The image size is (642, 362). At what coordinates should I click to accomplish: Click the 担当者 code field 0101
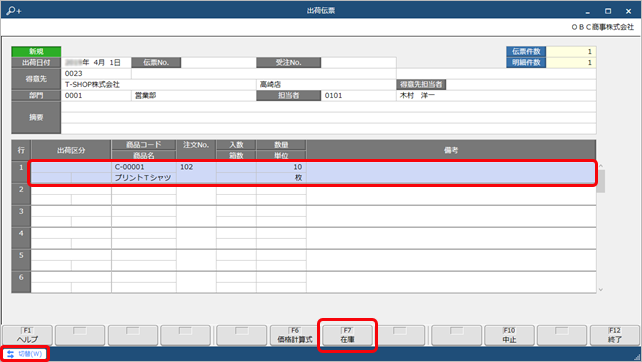358,95
